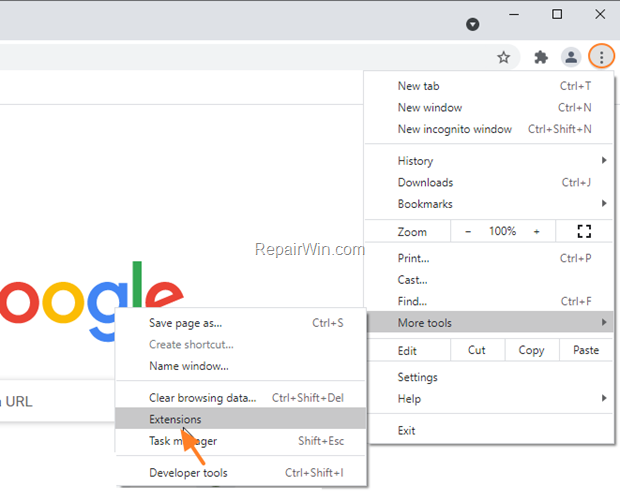This screenshot has height=501, width=620.
Task: Bookmark this page with the star icon
Action: click(x=503, y=58)
